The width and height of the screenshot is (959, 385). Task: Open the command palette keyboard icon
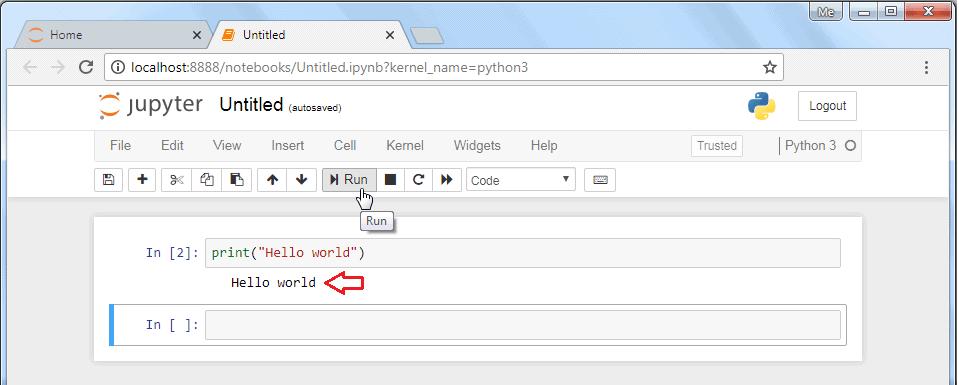click(600, 180)
